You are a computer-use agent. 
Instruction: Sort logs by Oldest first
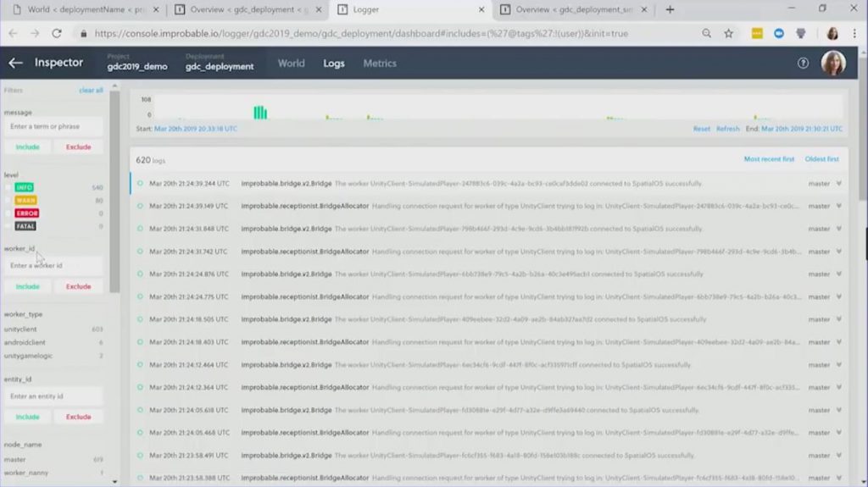pyautogui.click(x=821, y=159)
